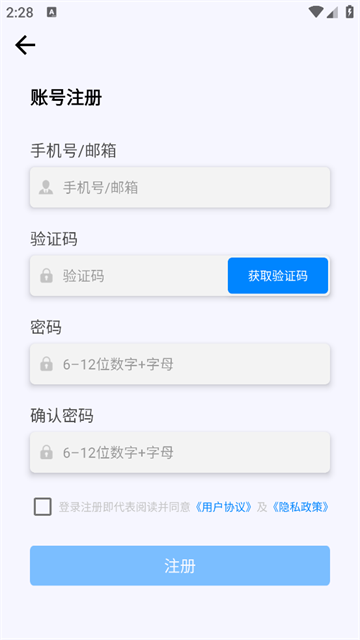Open the 《隐私政策》 link
The image size is (360, 640).
[300, 507]
